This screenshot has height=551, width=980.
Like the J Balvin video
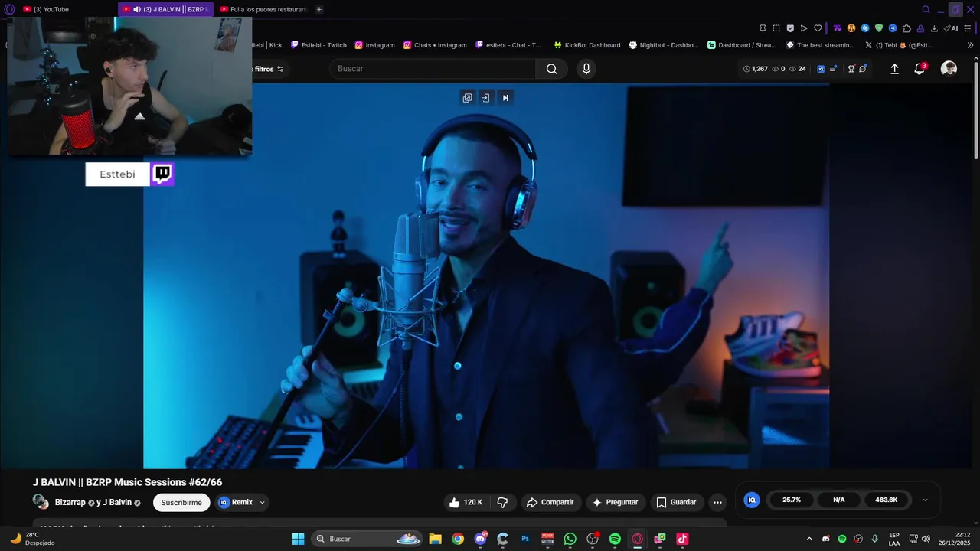(465, 502)
